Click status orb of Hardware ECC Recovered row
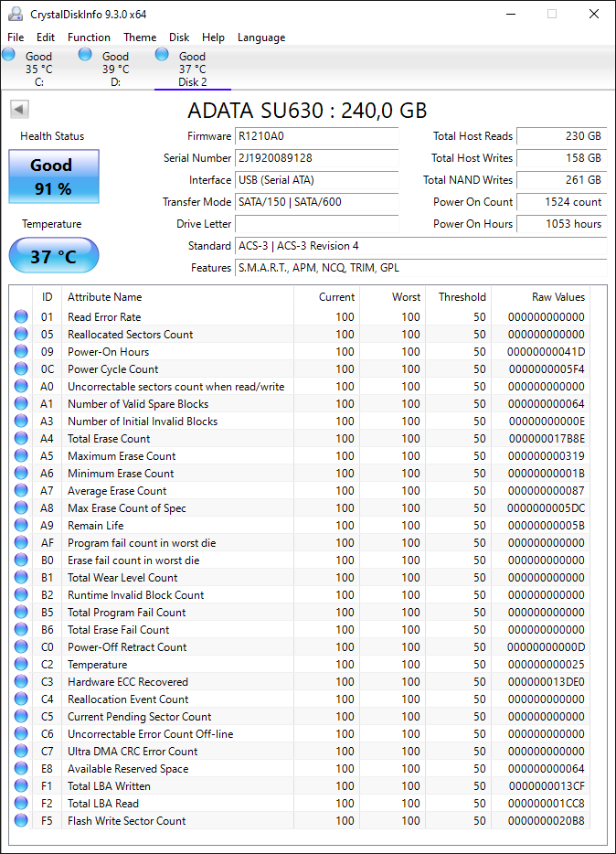 (x=21, y=681)
